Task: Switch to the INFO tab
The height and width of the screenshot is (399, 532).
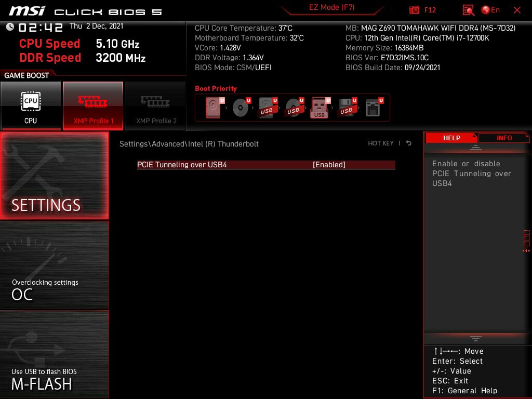Action: pos(503,138)
